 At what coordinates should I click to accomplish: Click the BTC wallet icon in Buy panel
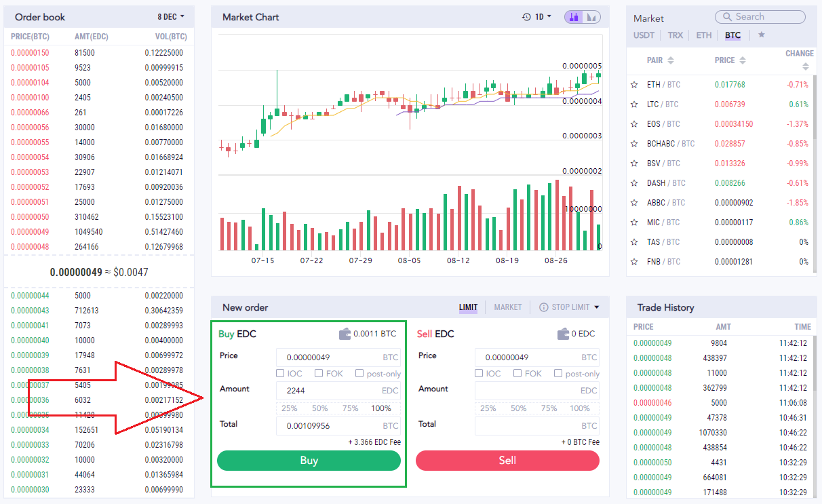[x=345, y=334]
